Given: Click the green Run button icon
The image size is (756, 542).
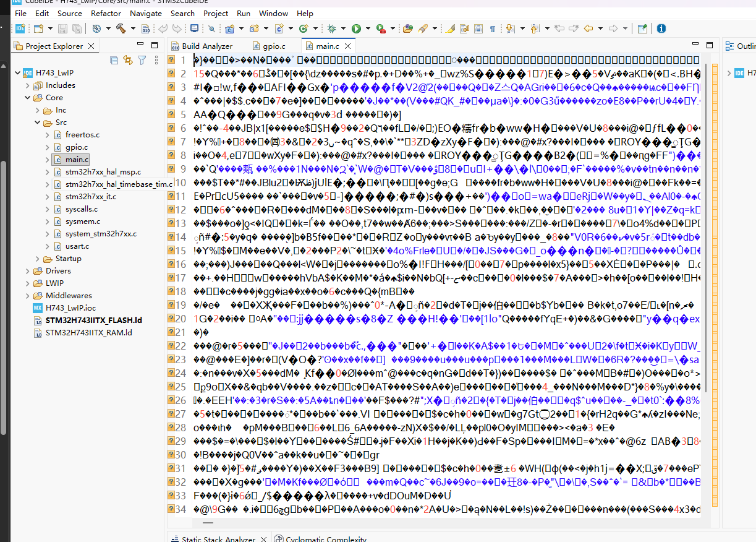Looking at the screenshot, I should (x=356, y=28).
